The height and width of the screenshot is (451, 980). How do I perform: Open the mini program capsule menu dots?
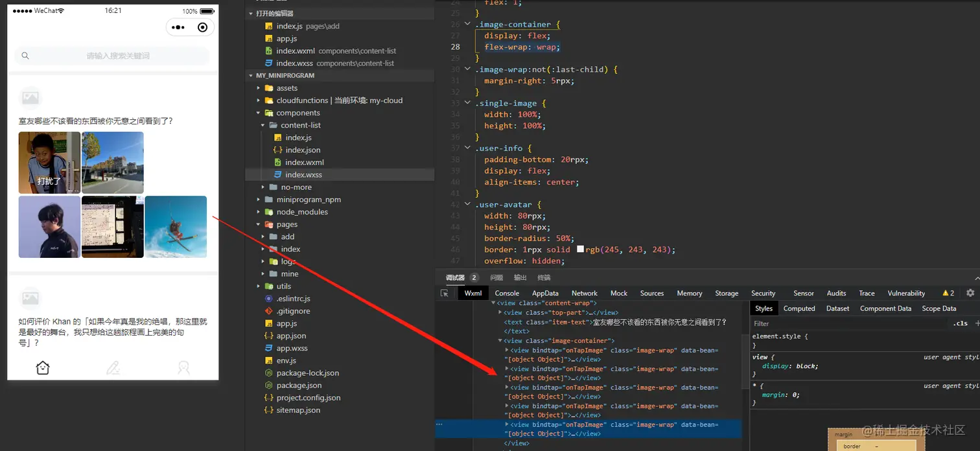click(178, 27)
